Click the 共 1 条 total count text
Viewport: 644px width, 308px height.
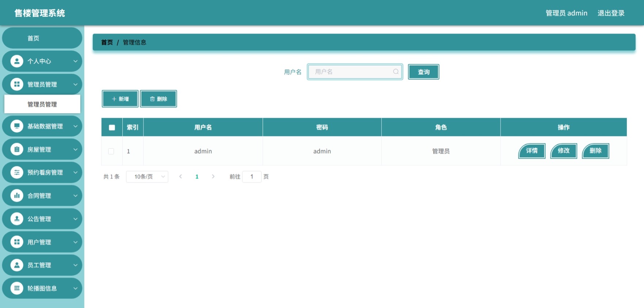tap(111, 177)
